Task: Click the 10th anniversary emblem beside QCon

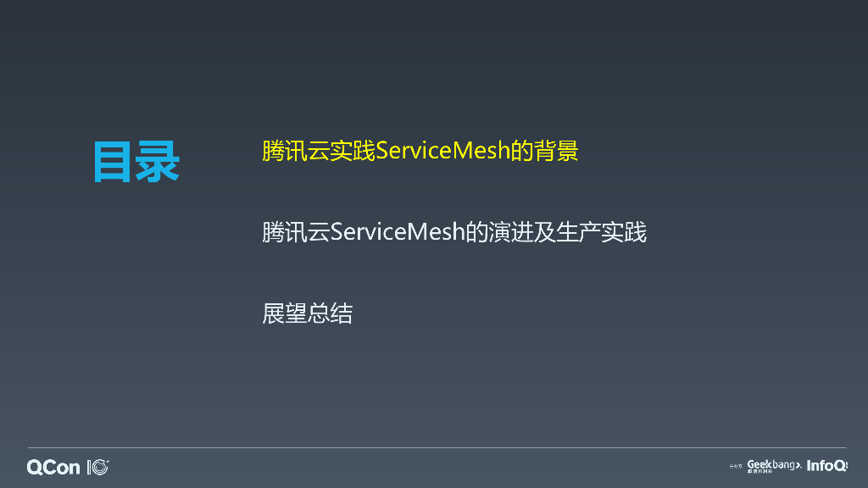Action: tap(98, 468)
